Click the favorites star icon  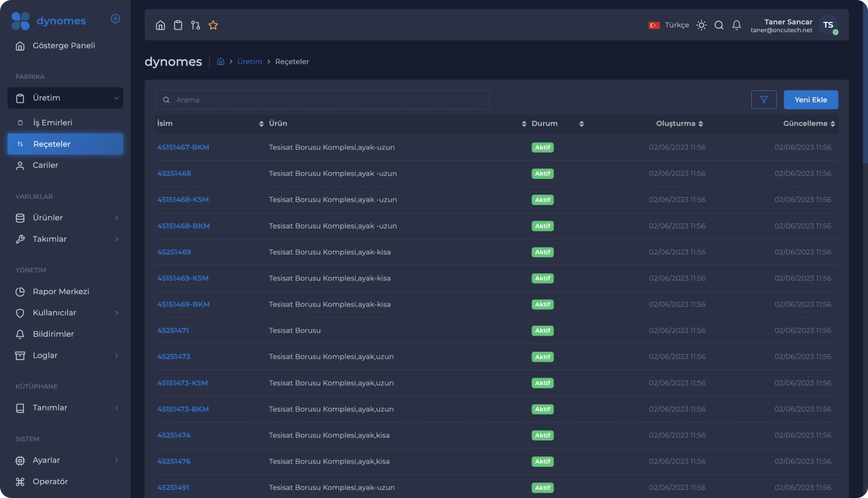[213, 25]
